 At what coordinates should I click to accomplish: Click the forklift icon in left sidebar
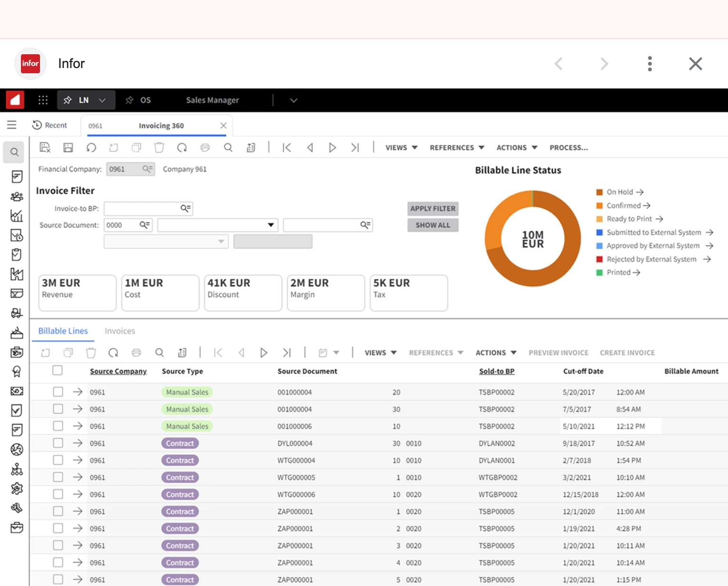point(17,313)
